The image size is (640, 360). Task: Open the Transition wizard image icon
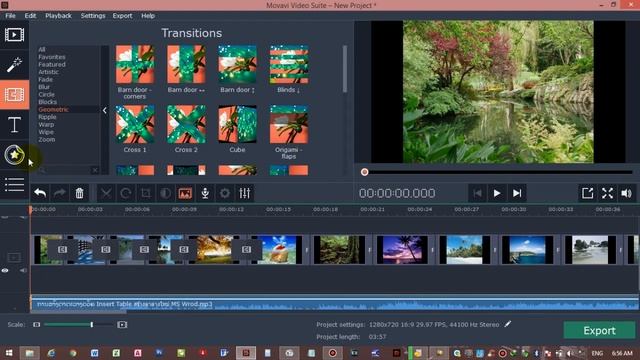pyautogui.click(x=185, y=193)
